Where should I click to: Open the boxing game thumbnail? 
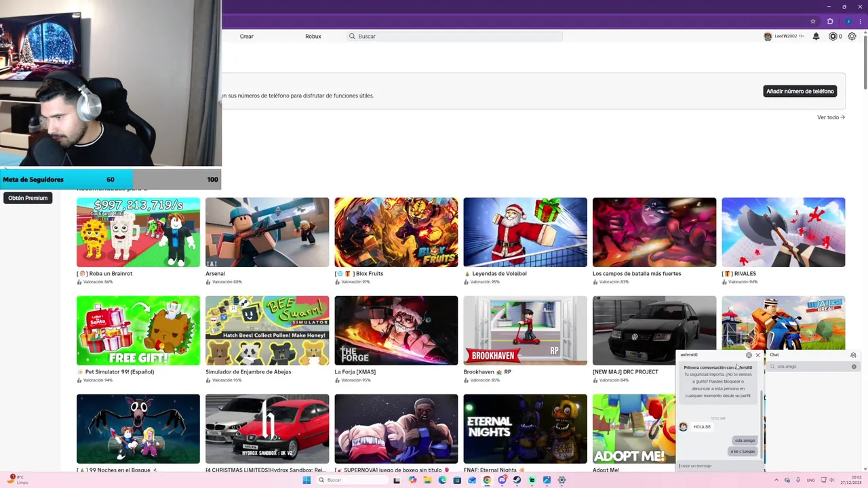396,429
